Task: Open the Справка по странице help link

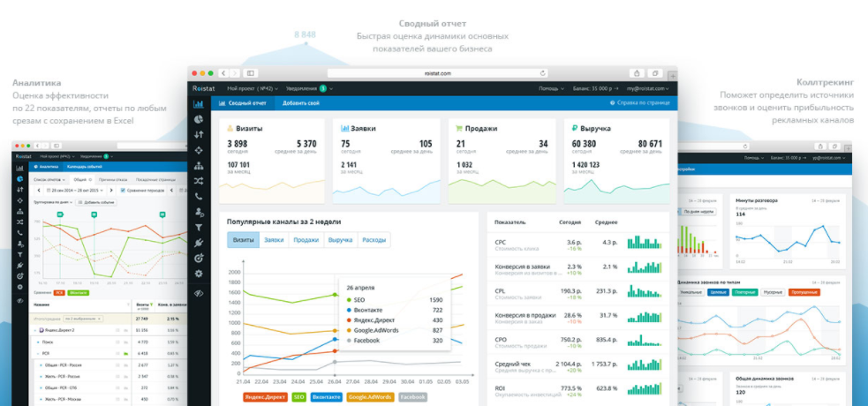Action: tap(639, 103)
